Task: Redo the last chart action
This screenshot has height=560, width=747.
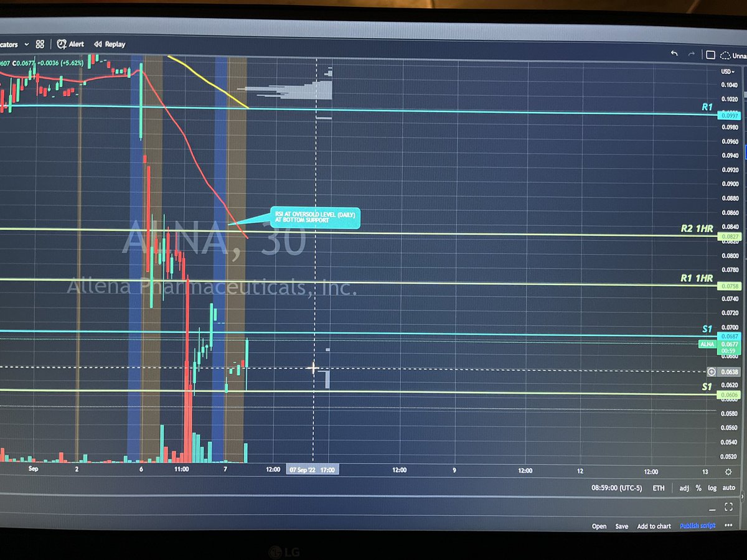Action: pyautogui.click(x=692, y=55)
